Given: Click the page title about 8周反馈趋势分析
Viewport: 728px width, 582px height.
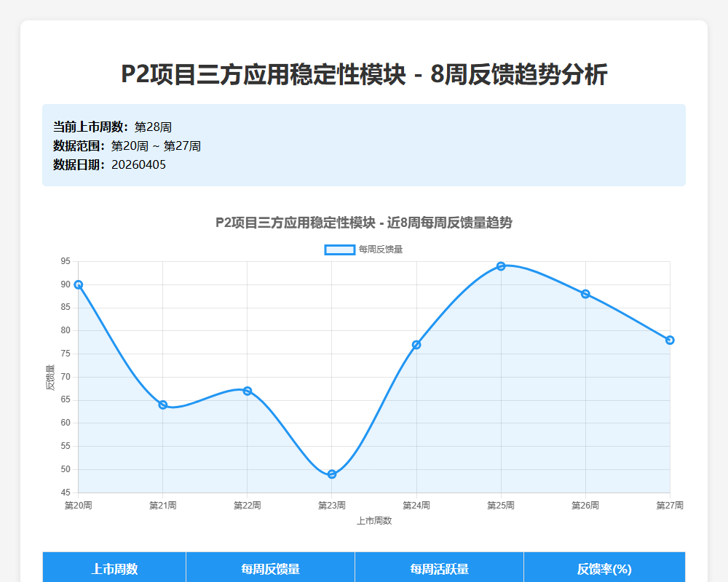Looking at the screenshot, I should tap(364, 75).
